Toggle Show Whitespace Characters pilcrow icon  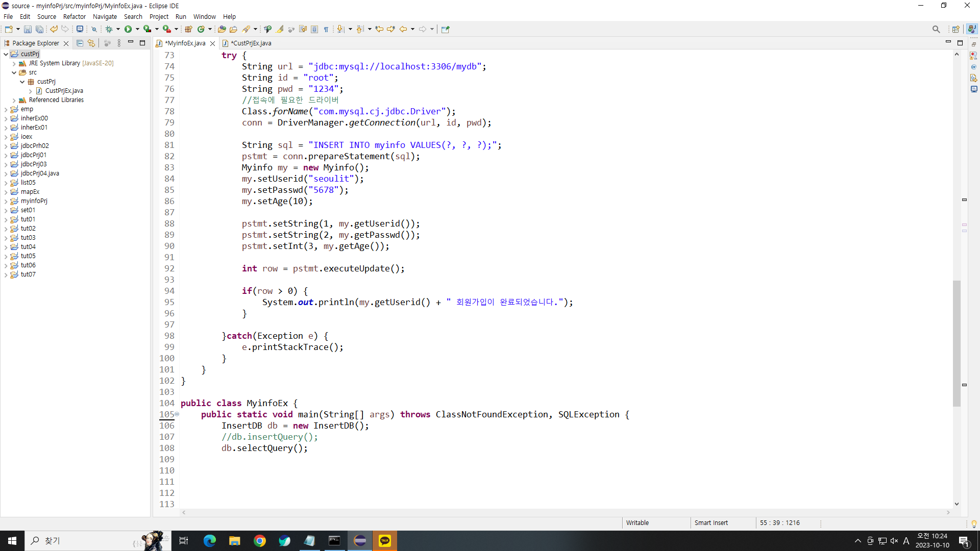point(326,30)
